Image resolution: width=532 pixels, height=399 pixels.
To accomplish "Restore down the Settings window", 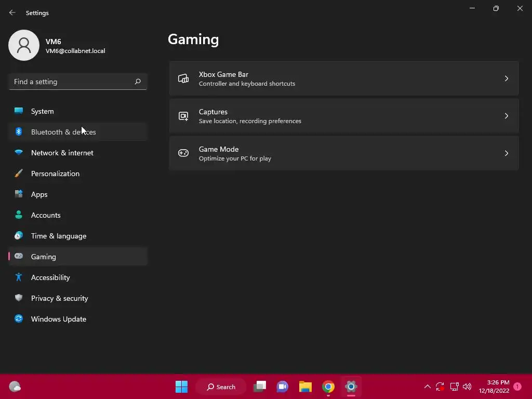I will (x=496, y=8).
